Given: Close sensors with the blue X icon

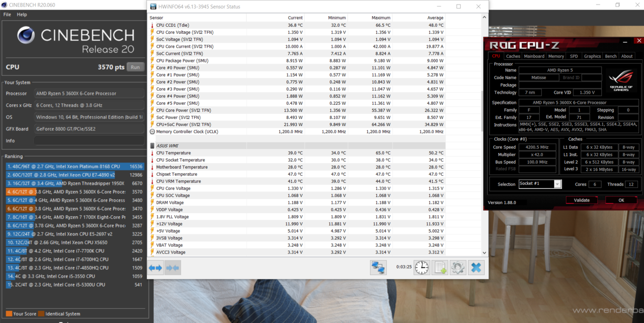Looking at the screenshot, I should tap(476, 268).
